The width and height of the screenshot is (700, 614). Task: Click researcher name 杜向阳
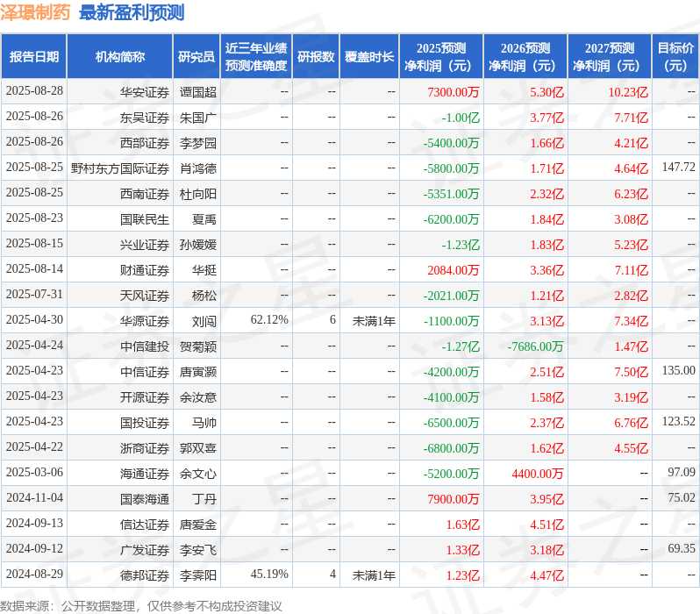click(198, 194)
